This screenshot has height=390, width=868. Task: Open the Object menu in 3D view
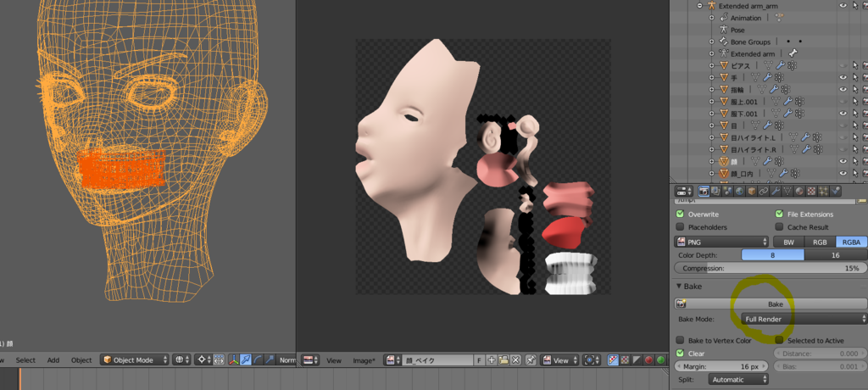tap(81, 360)
